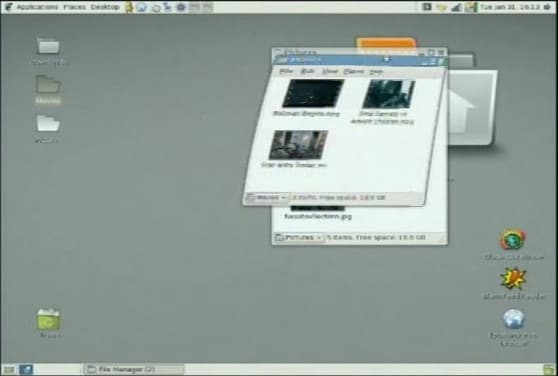The image size is (558, 376).
Task: Click the GNOME foot logo icon
Action: pos(8,7)
